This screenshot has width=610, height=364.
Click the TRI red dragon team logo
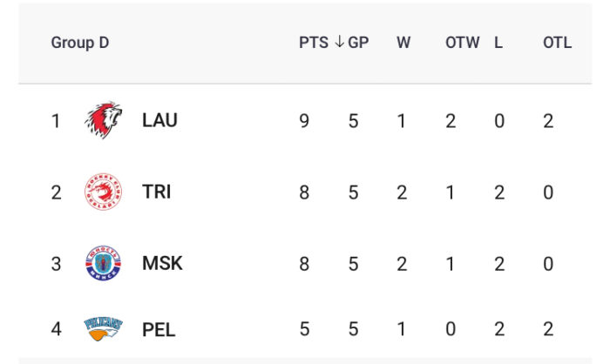103,192
